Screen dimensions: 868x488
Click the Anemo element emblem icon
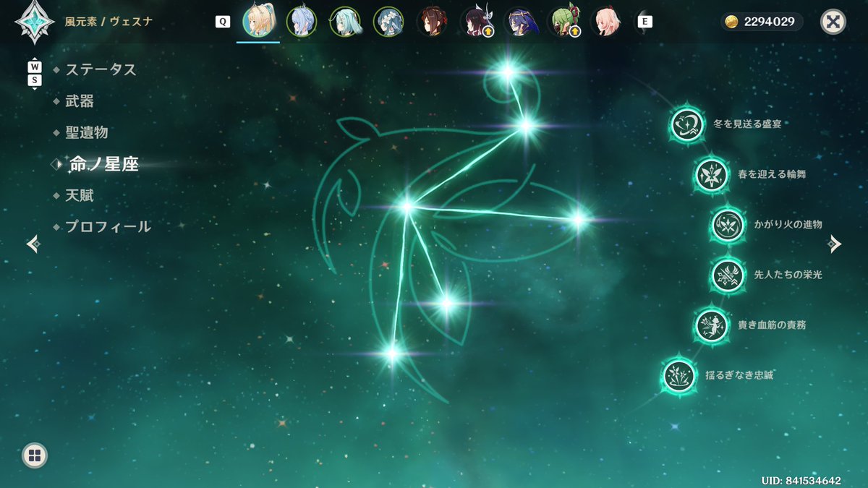34,22
